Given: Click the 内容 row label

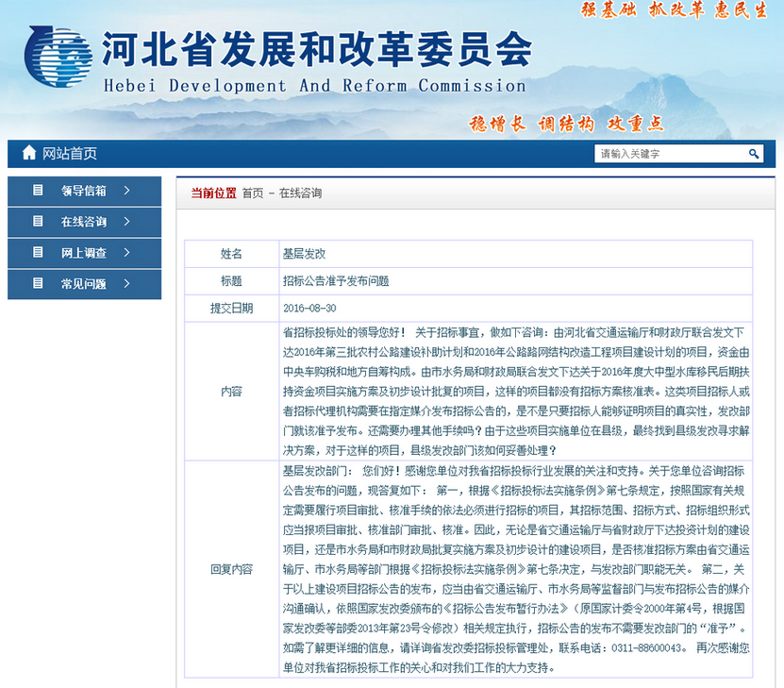Looking at the screenshot, I should click(231, 391).
